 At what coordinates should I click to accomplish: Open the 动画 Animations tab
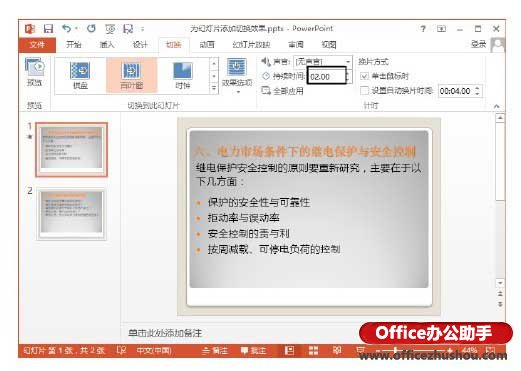pyautogui.click(x=207, y=45)
